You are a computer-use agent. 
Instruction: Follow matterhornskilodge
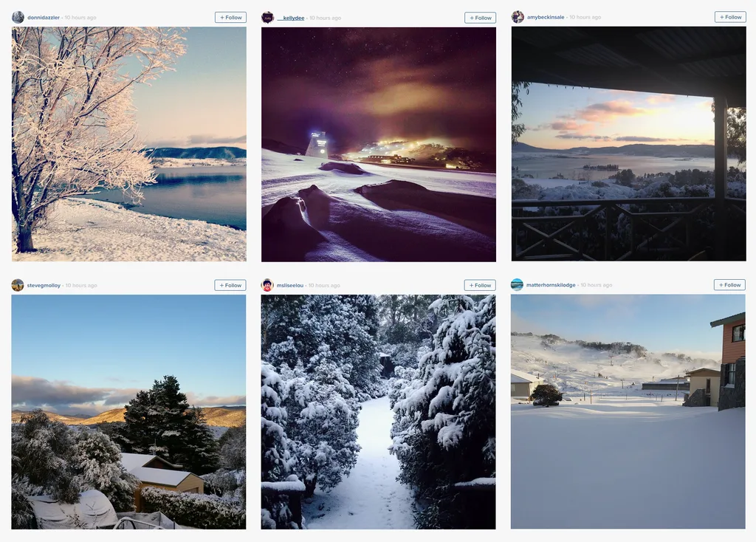[x=729, y=284]
